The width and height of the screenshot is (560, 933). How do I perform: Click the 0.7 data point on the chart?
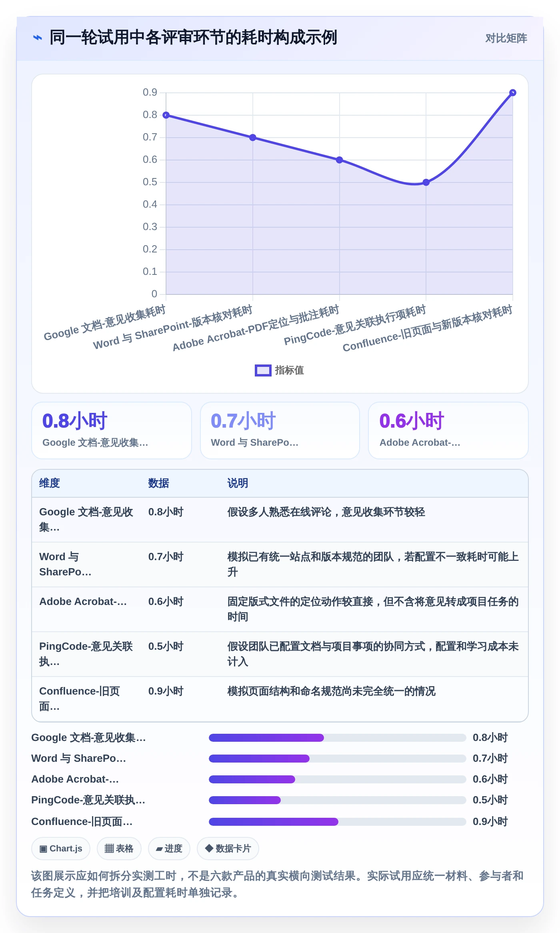point(253,138)
